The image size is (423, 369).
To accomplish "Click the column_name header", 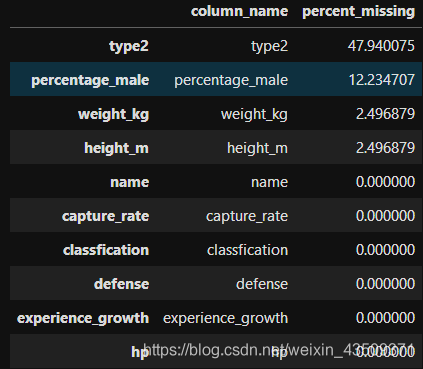I will [x=239, y=12].
